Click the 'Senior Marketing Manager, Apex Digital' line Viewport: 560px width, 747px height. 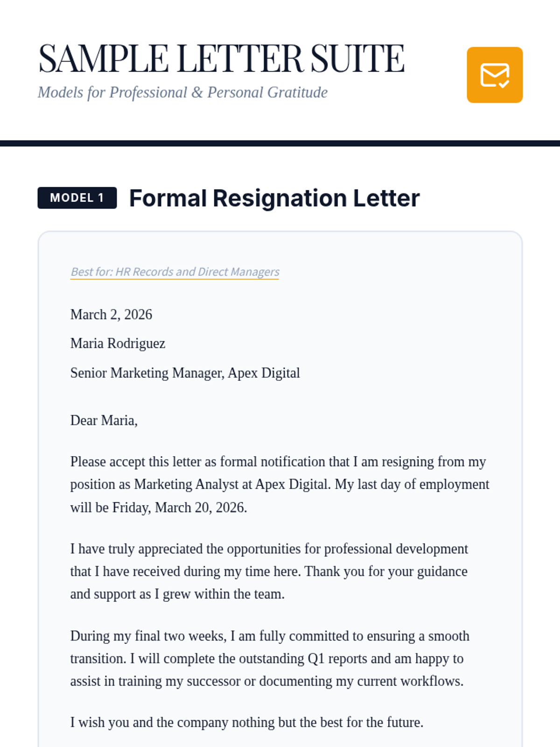[x=185, y=373]
